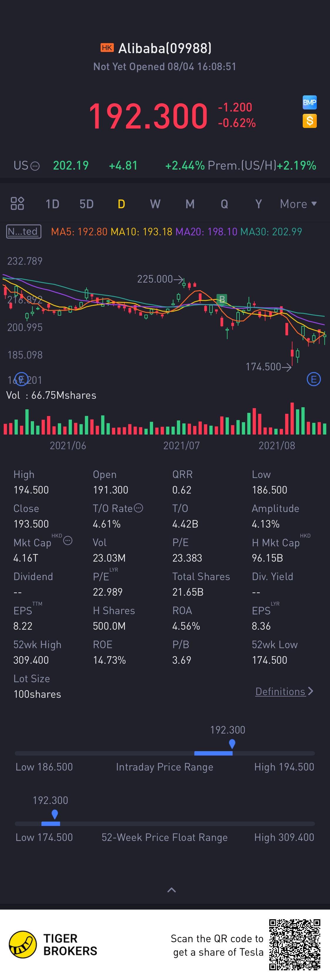Tap the orange dollar sign icon
The height and width of the screenshot is (980, 330).
click(x=309, y=121)
